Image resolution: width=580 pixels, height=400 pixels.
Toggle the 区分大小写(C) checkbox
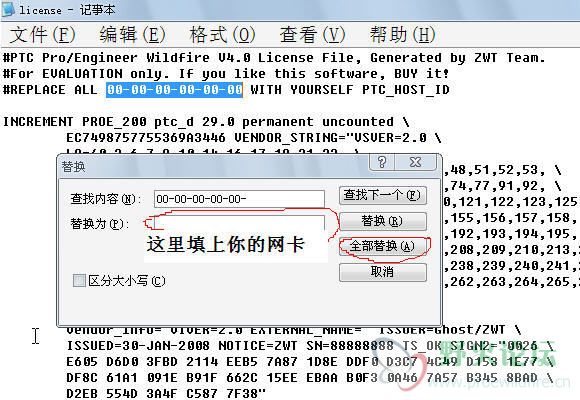click(x=79, y=281)
